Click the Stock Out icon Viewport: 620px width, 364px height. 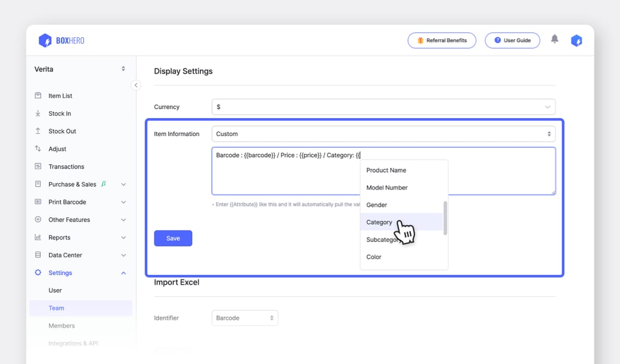pos(37,131)
